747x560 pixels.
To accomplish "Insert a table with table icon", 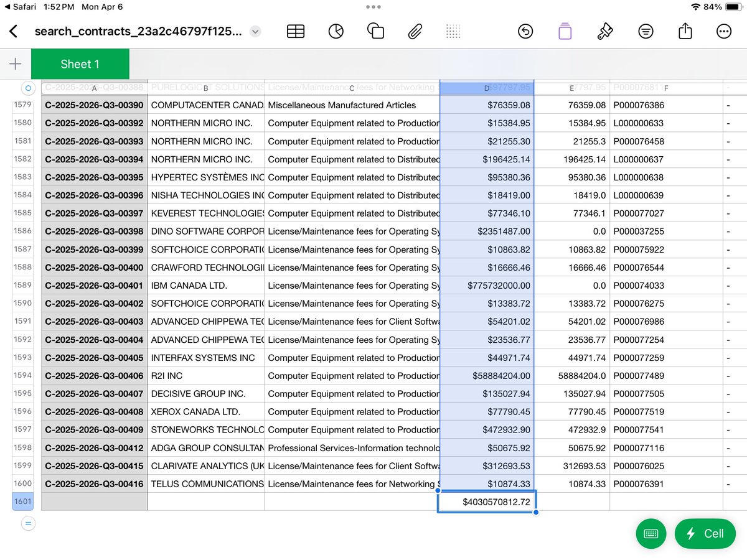I will 296,32.
